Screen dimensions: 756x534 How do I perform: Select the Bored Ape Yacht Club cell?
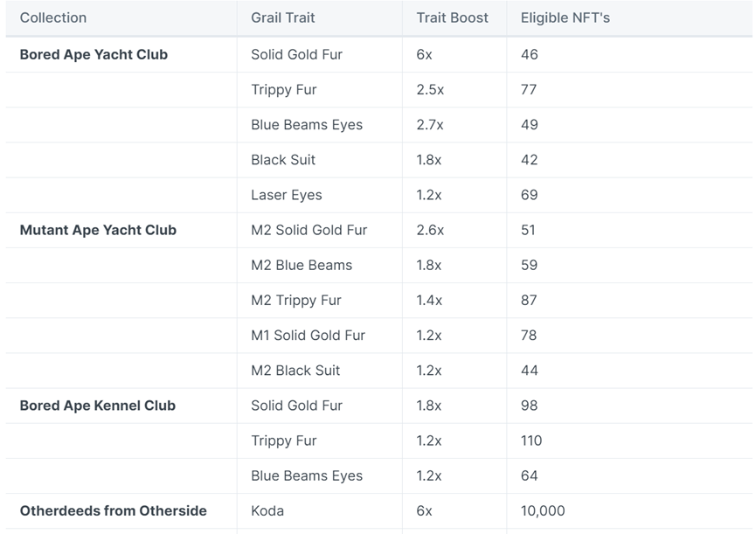pos(94,54)
